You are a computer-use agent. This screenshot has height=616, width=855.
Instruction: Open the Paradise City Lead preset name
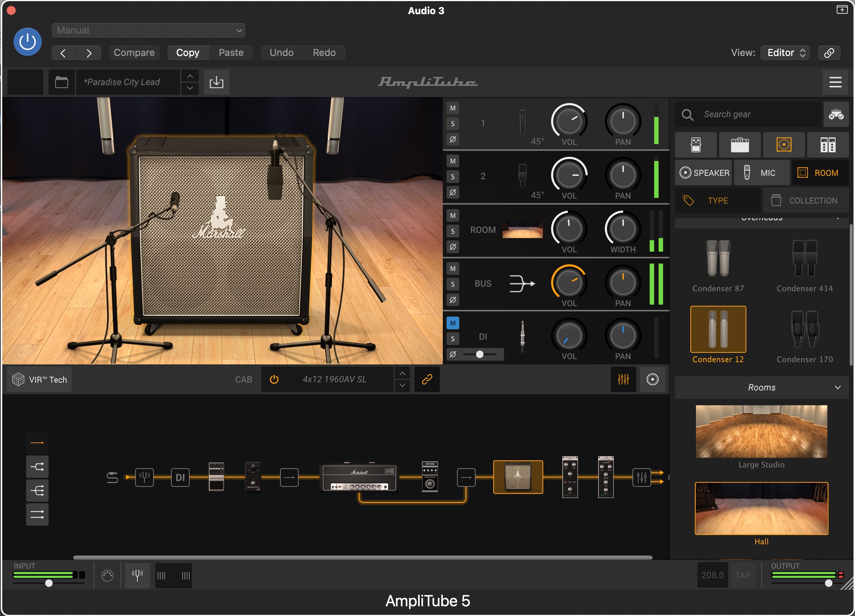pos(128,82)
